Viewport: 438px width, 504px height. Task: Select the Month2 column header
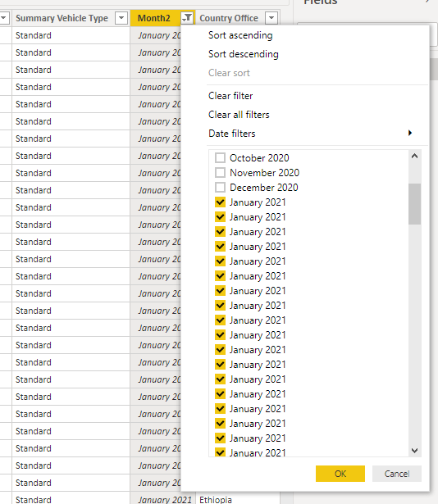pos(154,18)
